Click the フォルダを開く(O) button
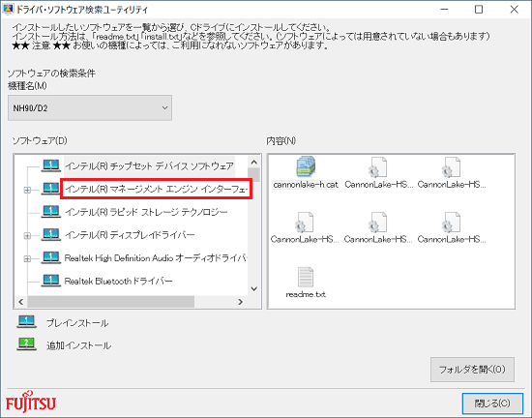The width and height of the screenshot is (532, 418). pos(472,370)
